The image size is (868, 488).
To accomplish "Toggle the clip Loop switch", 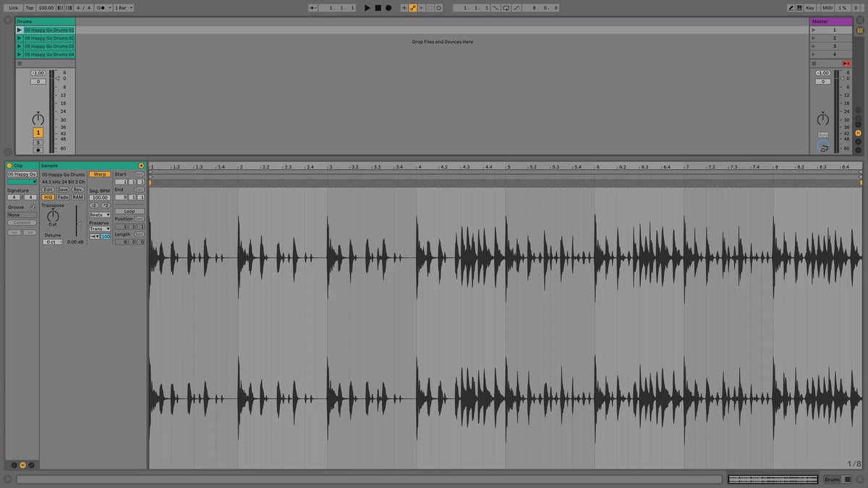I will 129,211.
